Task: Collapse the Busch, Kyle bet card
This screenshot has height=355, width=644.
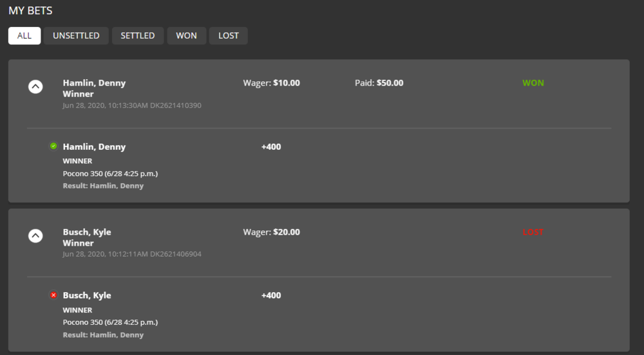Action: click(35, 235)
